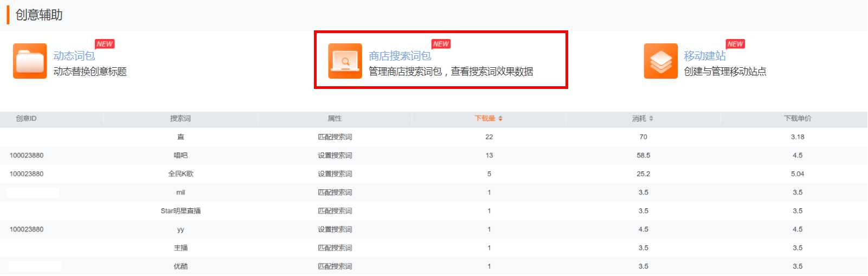
Task: Click the 优酷 search term cell
Action: click(x=181, y=266)
